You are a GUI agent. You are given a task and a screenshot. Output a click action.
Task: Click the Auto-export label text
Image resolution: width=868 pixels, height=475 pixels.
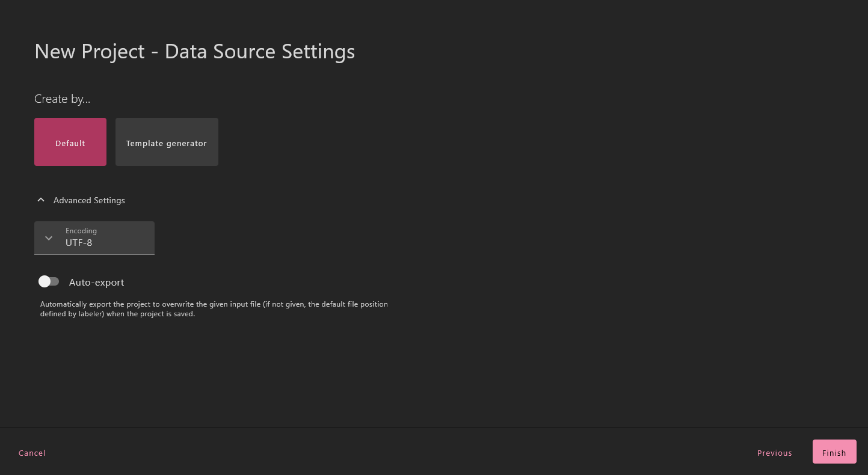pyautogui.click(x=96, y=283)
